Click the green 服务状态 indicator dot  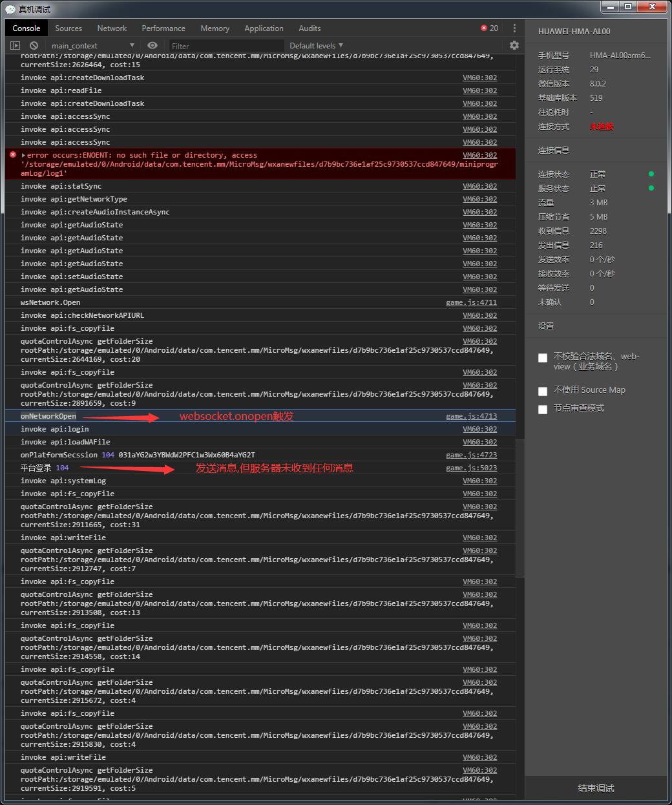(651, 188)
